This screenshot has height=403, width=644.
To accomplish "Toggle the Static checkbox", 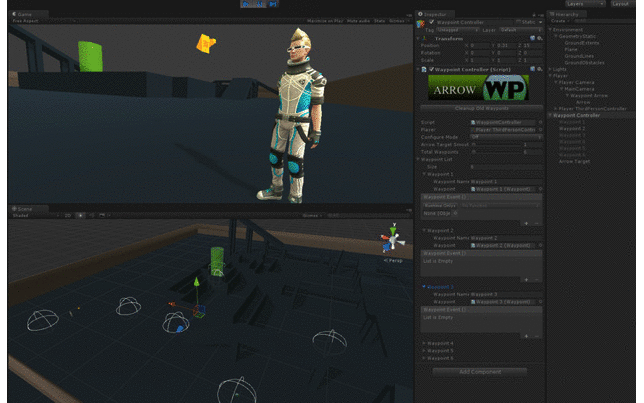I will coord(519,22).
